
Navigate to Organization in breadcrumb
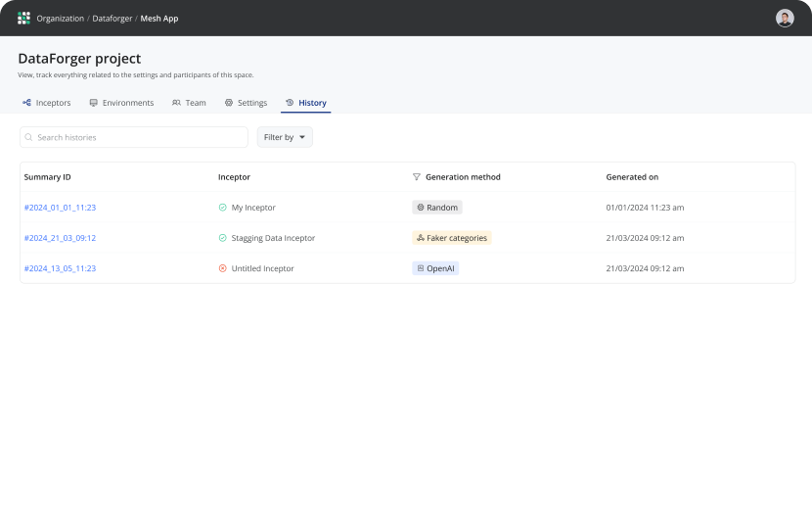[61, 19]
